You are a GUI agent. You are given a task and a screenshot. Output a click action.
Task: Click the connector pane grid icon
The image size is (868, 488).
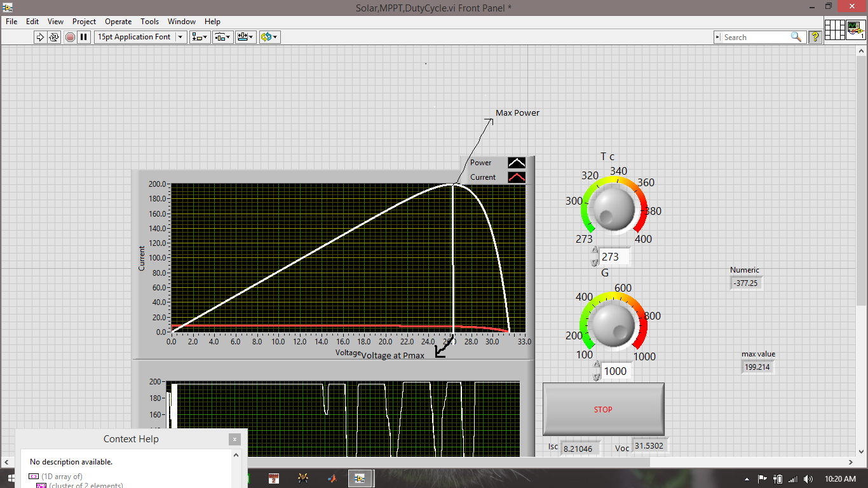[835, 30]
